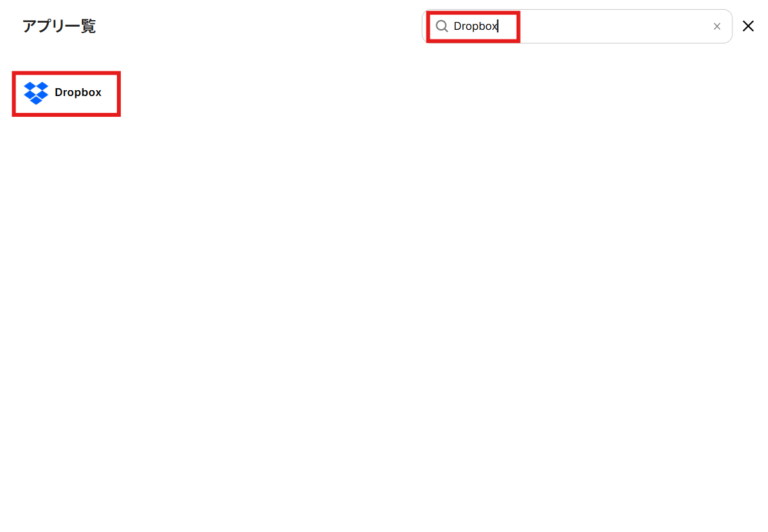Click the Dropbox text label in the app list
The width and height of the screenshot is (768, 532).
[x=78, y=93]
